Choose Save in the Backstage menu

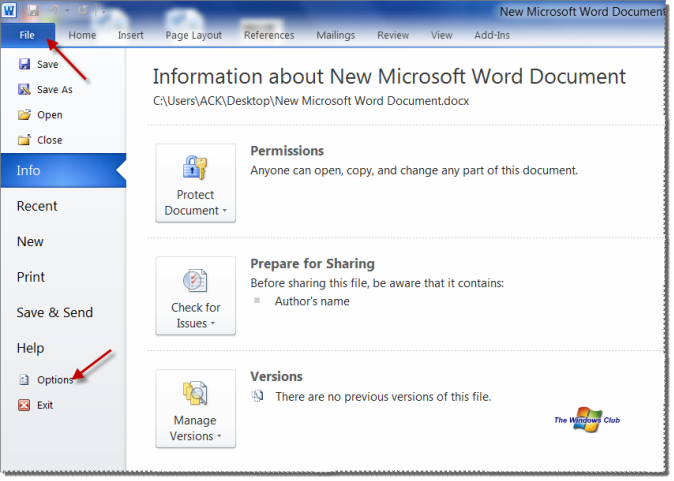(47, 64)
